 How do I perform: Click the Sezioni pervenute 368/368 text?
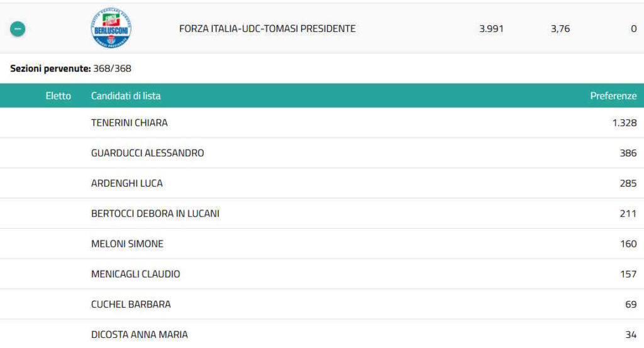click(71, 68)
